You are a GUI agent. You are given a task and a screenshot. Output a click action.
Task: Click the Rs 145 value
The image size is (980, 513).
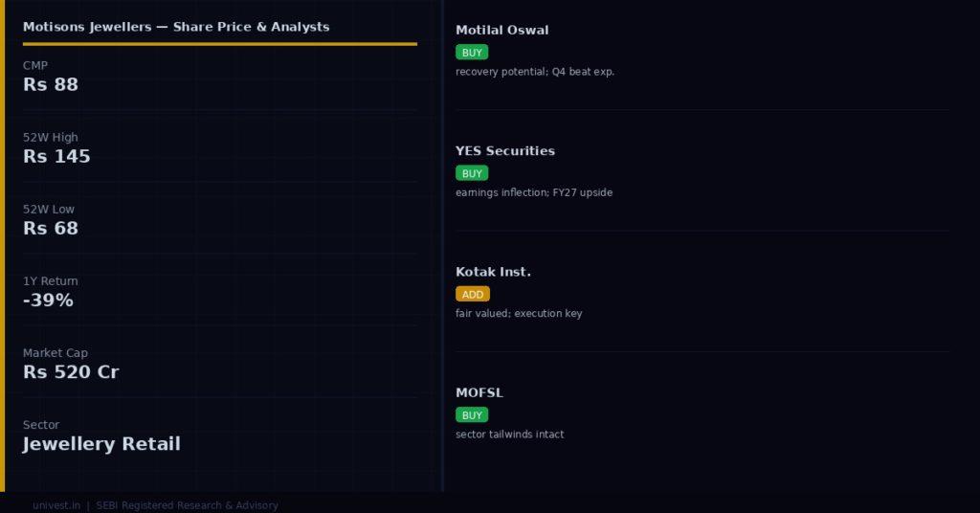(x=56, y=156)
